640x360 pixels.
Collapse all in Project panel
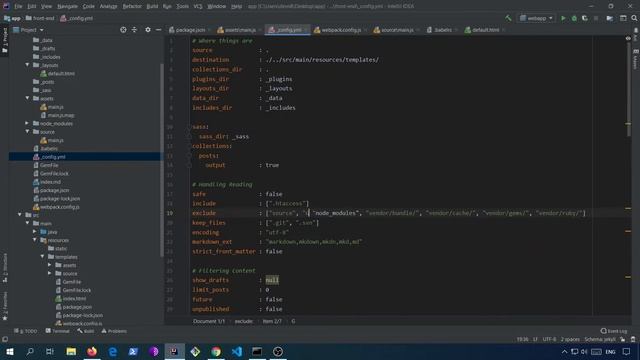[134, 30]
